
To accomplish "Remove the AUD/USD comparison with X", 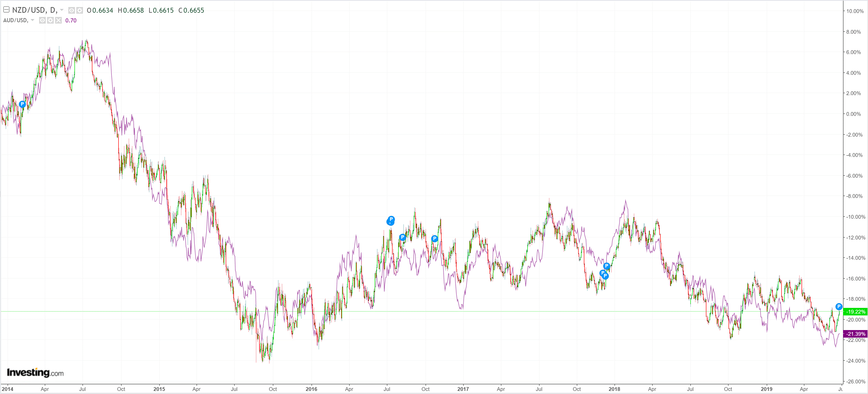I will 58,21.
